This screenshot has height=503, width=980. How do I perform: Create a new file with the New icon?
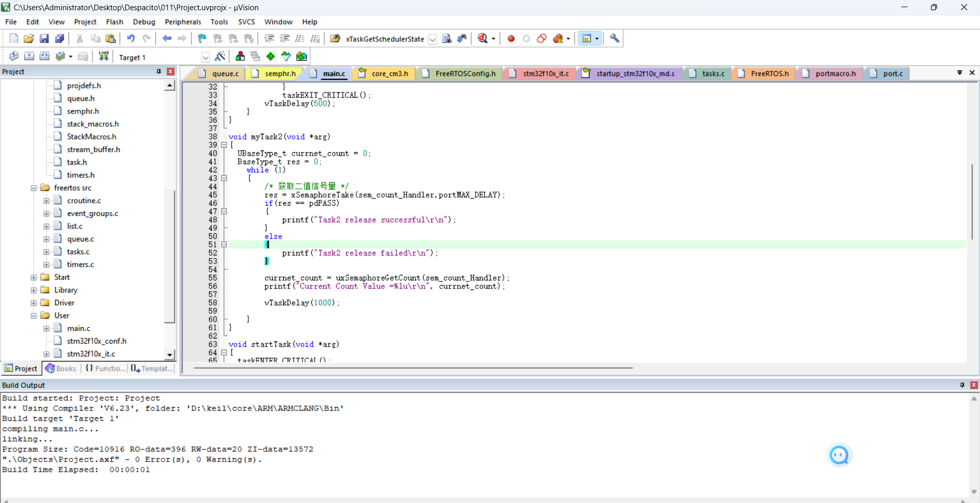[x=14, y=38]
